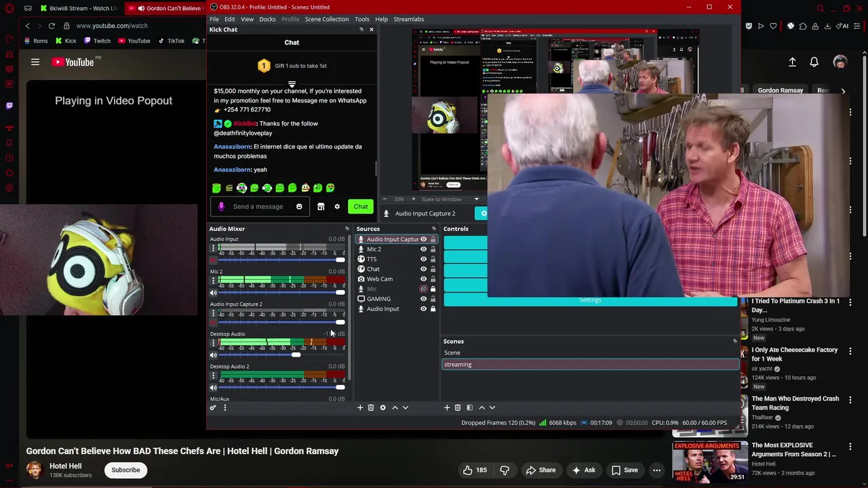Open Scene Collection menu

[x=327, y=19]
